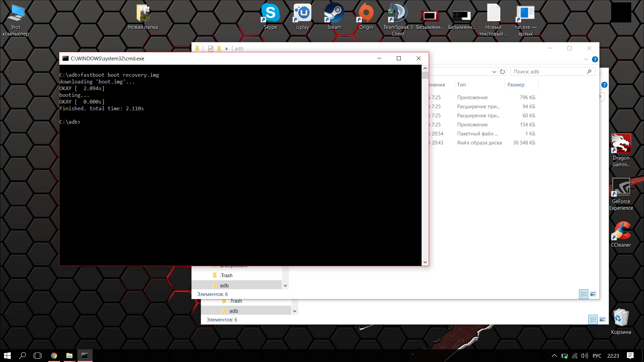Expand the address bar history dropdown

494,72
